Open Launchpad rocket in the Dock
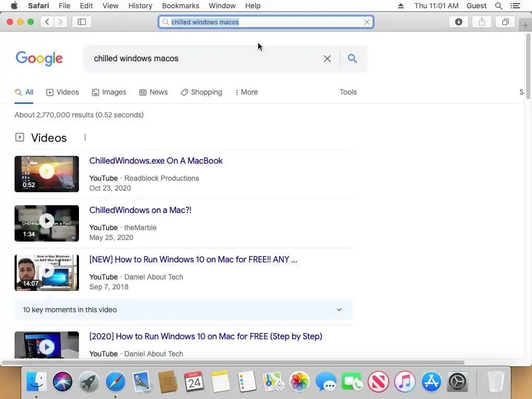 (89, 382)
